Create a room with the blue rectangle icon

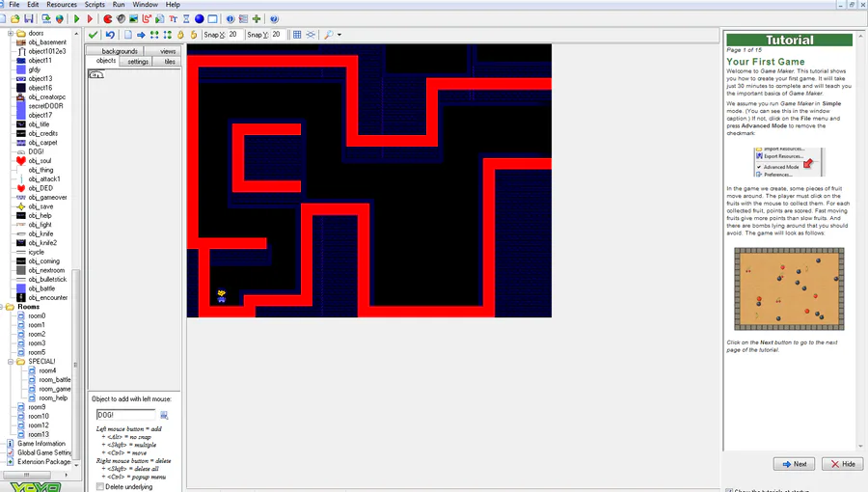212,19
